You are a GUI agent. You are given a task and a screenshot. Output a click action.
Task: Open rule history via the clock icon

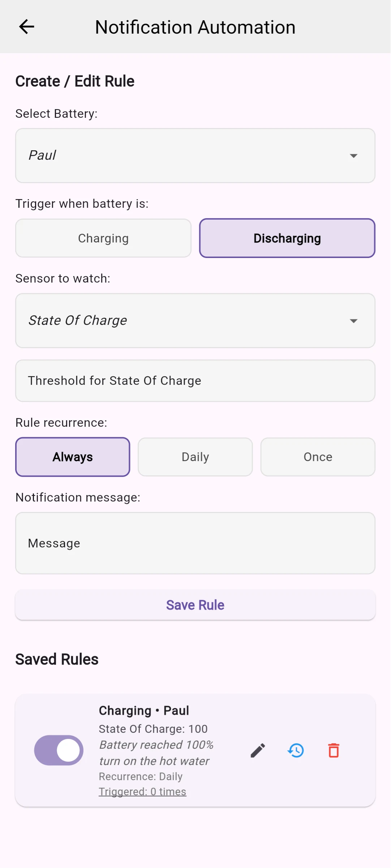[296, 751]
